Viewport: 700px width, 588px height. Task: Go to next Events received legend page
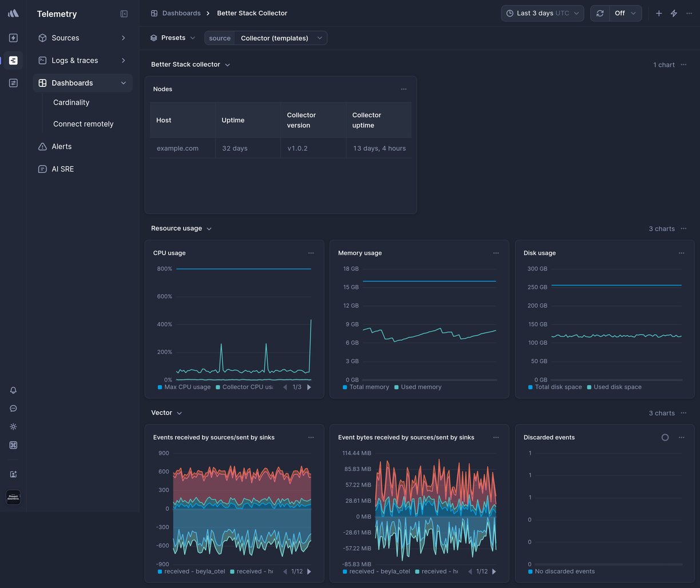(x=309, y=571)
